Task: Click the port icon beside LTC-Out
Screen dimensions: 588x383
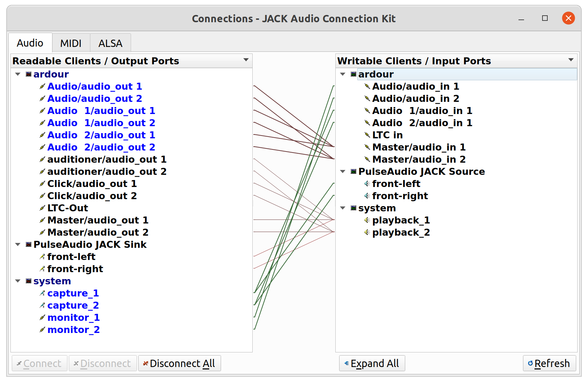Action: coord(42,208)
